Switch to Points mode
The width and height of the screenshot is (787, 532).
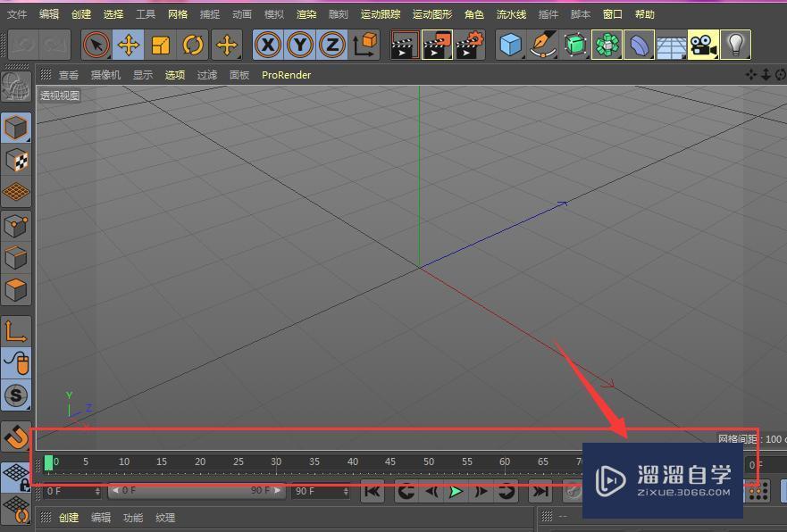(16, 226)
